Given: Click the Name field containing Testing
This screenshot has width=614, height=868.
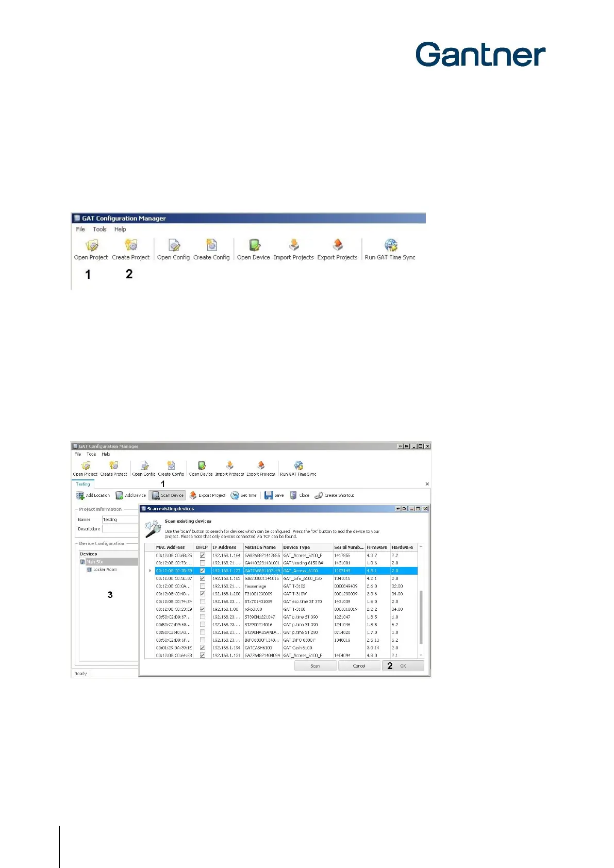Looking at the screenshot, I should pos(120,520).
